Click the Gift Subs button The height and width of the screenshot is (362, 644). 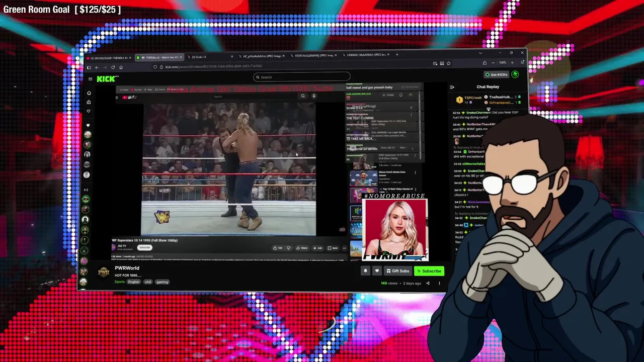[398, 271]
